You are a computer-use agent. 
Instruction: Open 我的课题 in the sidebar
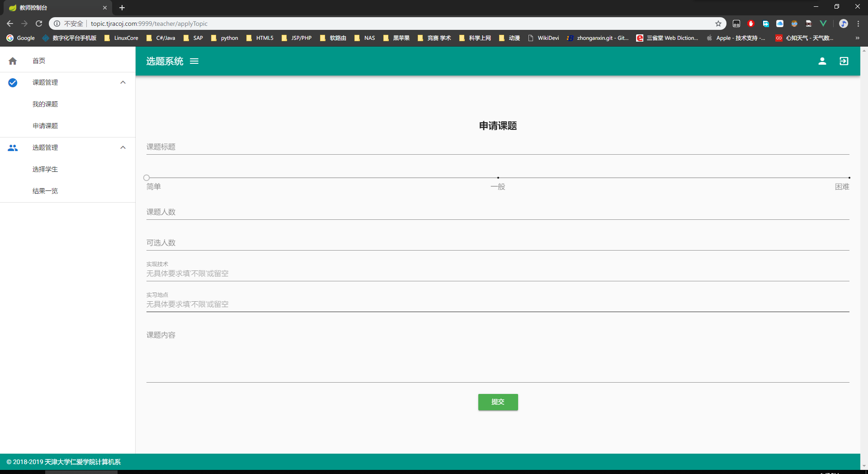(x=68, y=104)
